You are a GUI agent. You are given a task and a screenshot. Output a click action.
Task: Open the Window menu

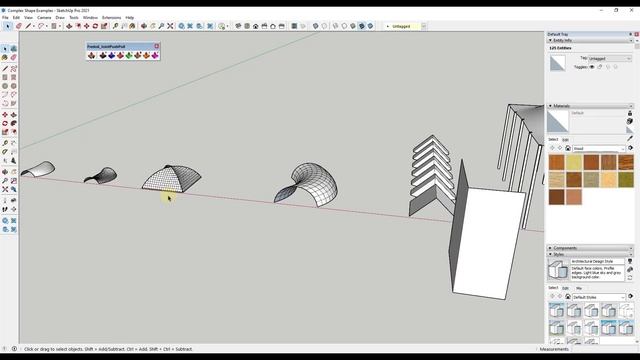tap(90, 18)
